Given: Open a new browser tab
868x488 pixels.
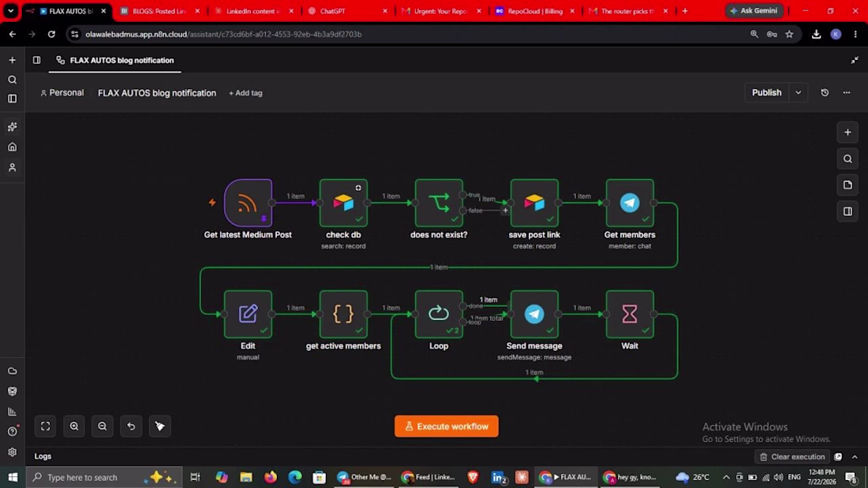Looking at the screenshot, I should [685, 11].
